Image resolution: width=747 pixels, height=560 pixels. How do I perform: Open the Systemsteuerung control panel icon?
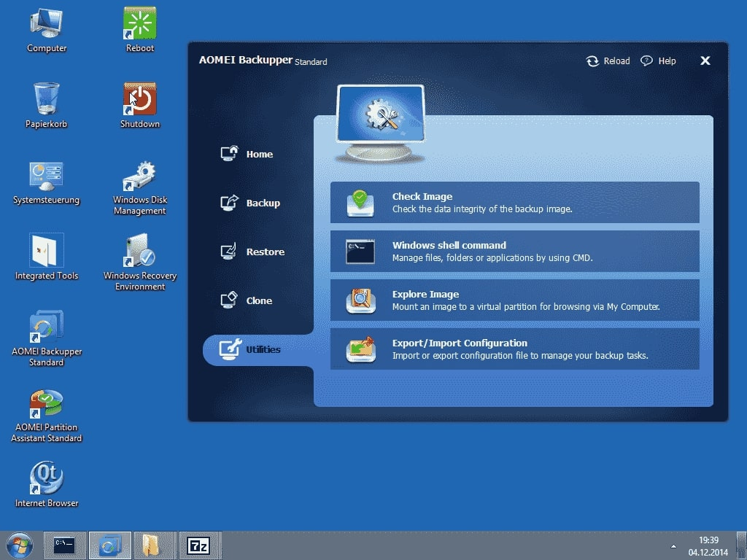pyautogui.click(x=46, y=183)
